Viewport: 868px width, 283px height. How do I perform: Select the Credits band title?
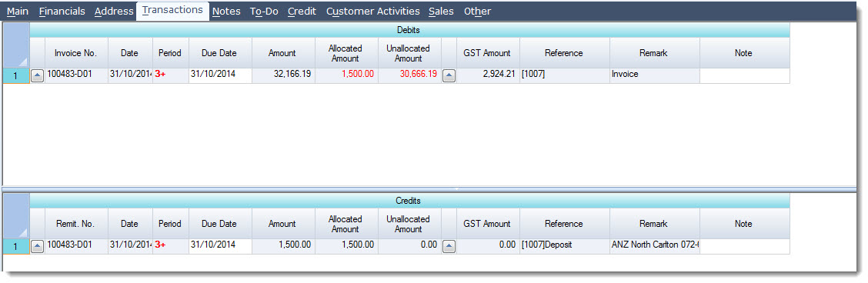409,201
